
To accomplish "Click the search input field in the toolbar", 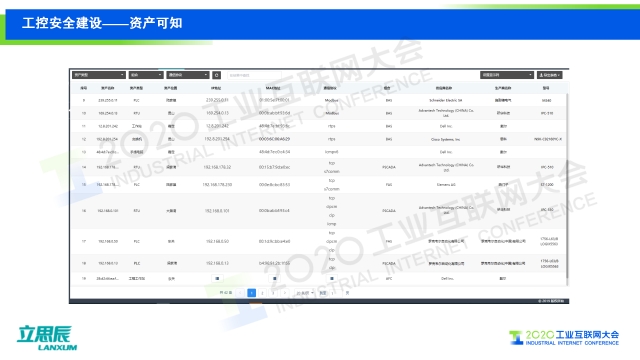I will click(x=254, y=75).
